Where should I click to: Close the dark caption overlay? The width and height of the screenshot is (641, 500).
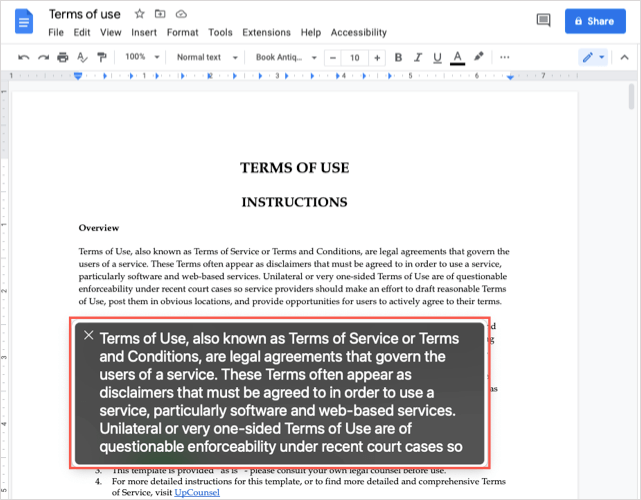point(89,336)
